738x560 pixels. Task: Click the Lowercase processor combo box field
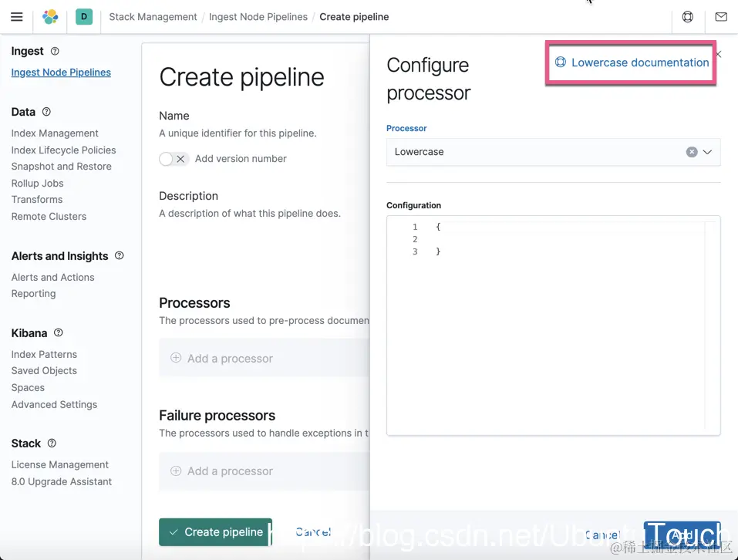coord(553,152)
